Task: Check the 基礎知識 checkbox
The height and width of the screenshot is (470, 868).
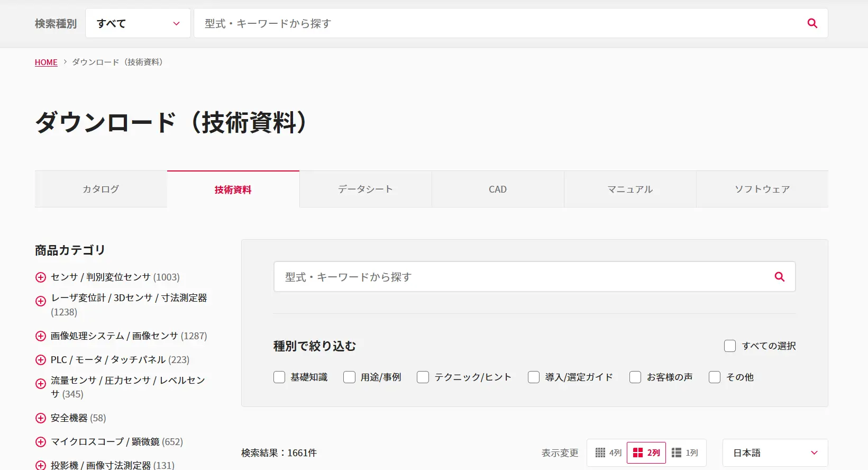Action: point(279,377)
